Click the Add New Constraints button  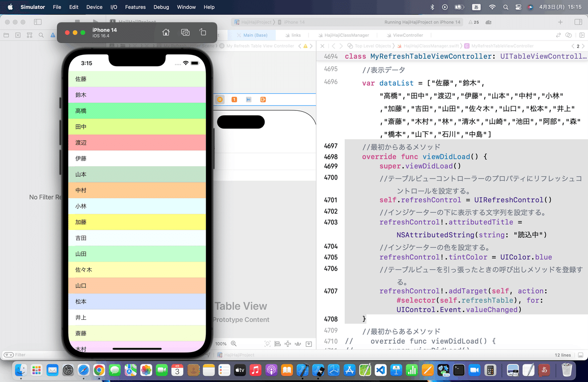[288, 344]
